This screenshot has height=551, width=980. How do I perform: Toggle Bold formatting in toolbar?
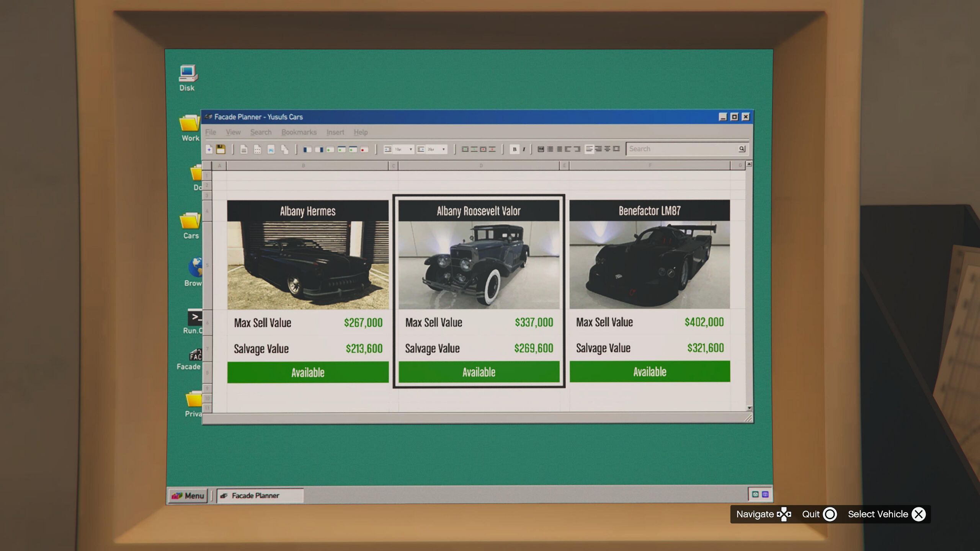click(x=514, y=149)
